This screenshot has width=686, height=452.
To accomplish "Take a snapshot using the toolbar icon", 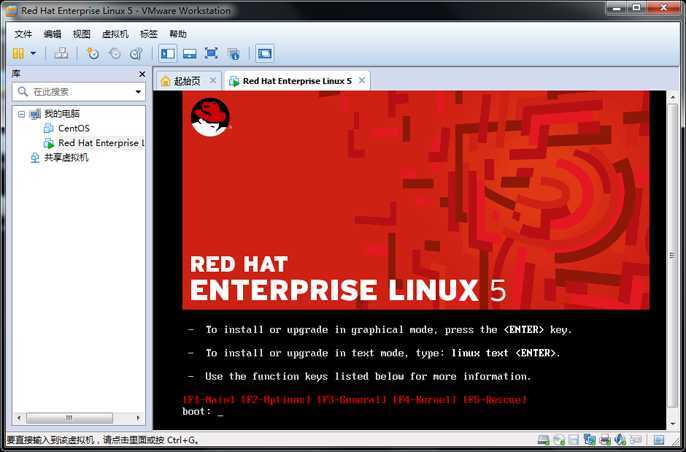I will coord(93,54).
